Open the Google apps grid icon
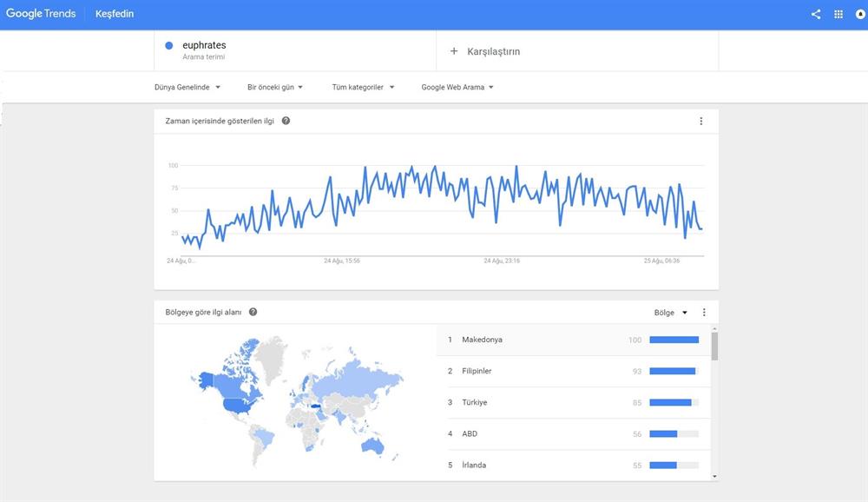The image size is (868, 502). pyautogui.click(x=838, y=14)
